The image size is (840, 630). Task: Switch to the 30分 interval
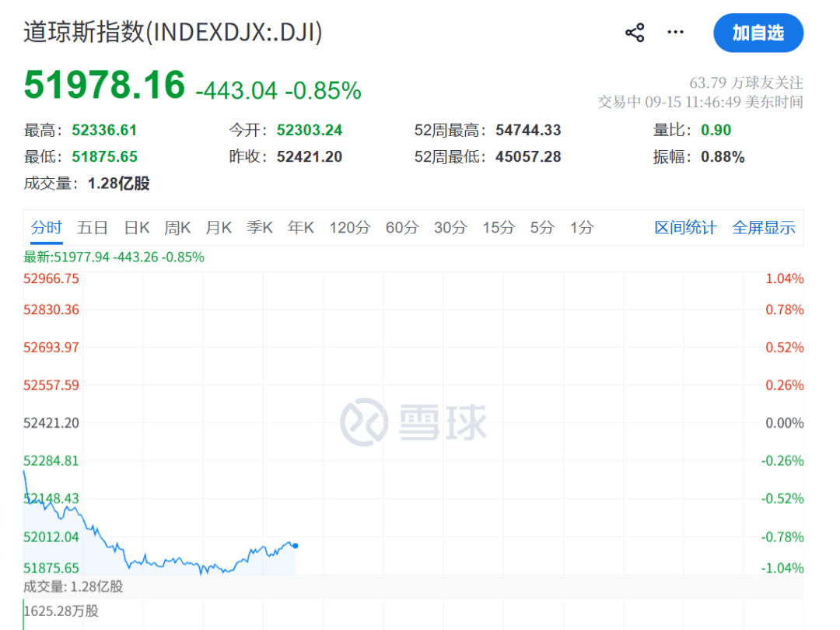[450, 228]
